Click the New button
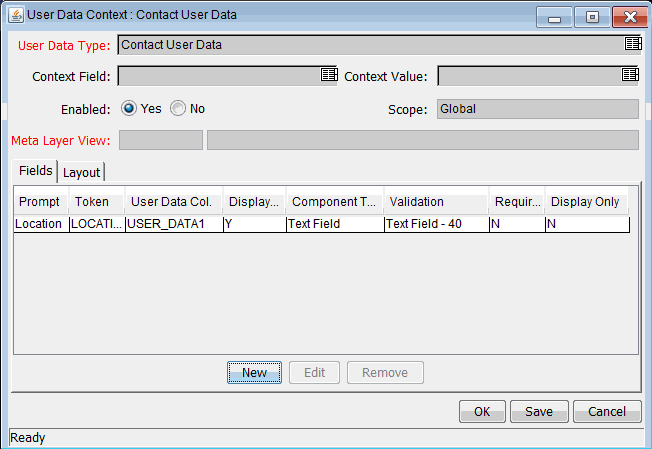 [x=254, y=373]
